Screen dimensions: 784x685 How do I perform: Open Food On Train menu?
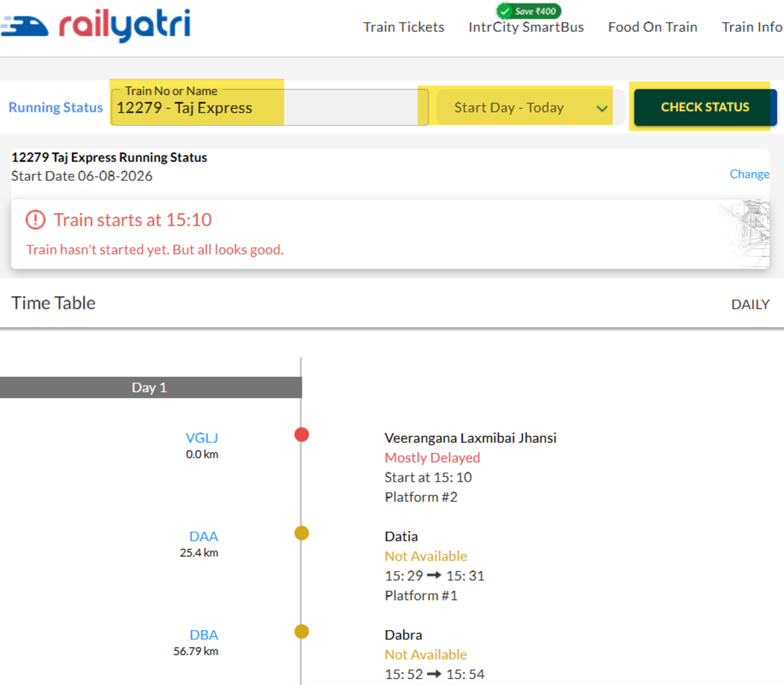[653, 27]
